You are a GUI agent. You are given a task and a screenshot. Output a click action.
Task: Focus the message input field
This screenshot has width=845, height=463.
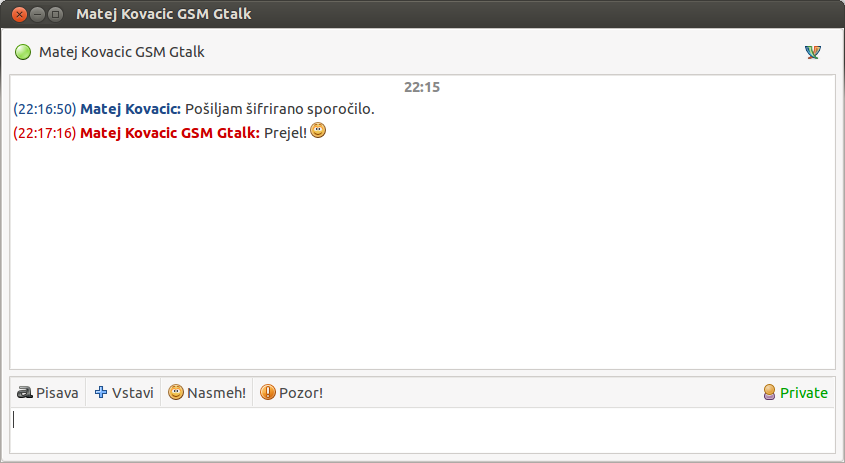pos(422,430)
